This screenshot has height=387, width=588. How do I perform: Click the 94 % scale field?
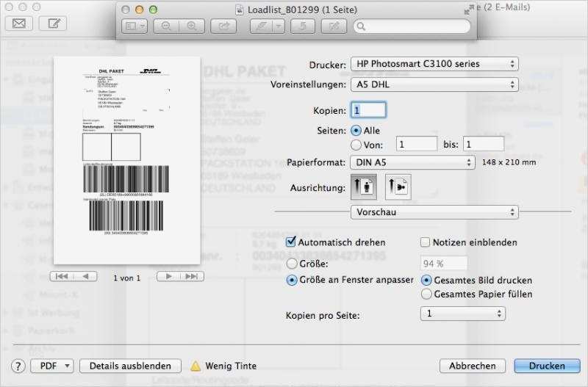pyautogui.click(x=444, y=264)
